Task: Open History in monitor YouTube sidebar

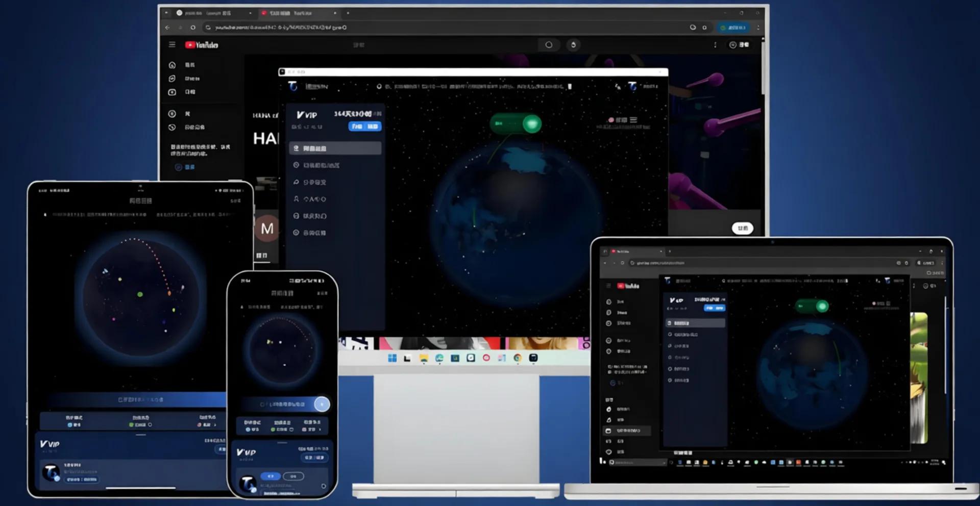Action: [187, 127]
